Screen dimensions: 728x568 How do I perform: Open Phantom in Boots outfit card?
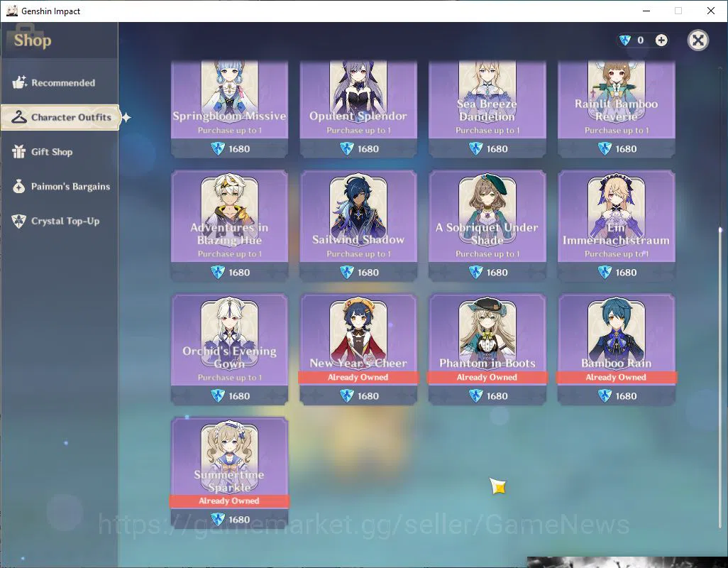(487, 349)
